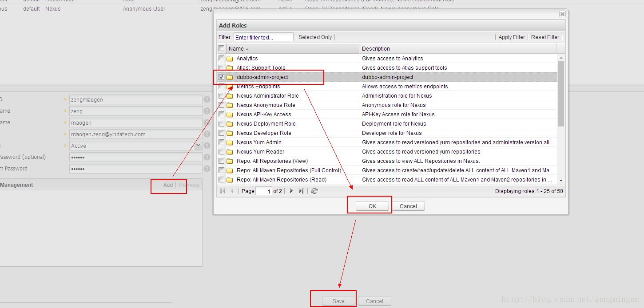Select Metrics Endpoints role row

(x=387, y=87)
